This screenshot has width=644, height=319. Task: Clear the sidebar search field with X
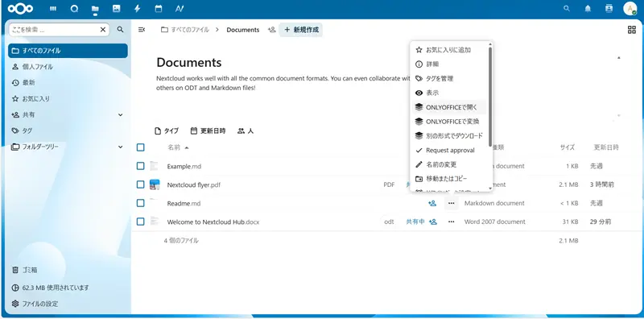pyautogui.click(x=103, y=30)
